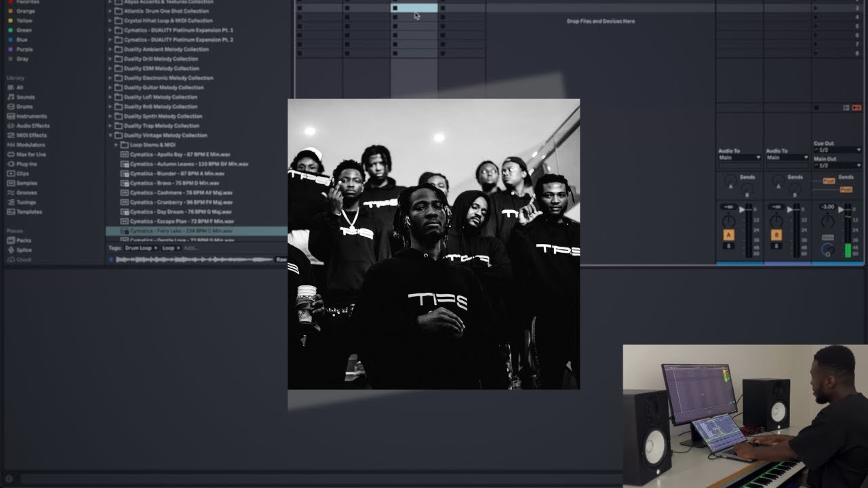Select the Gray color tag filter
The height and width of the screenshot is (488, 868).
pyautogui.click(x=18, y=58)
